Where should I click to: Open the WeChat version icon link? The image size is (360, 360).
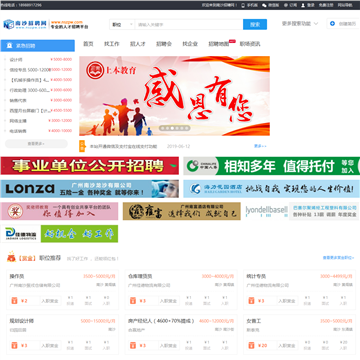tap(264, 5)
